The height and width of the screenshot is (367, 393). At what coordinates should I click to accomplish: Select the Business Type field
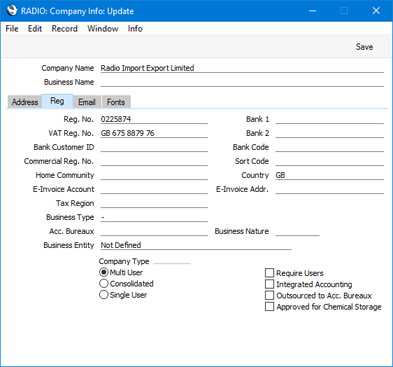tap(154, 217)
